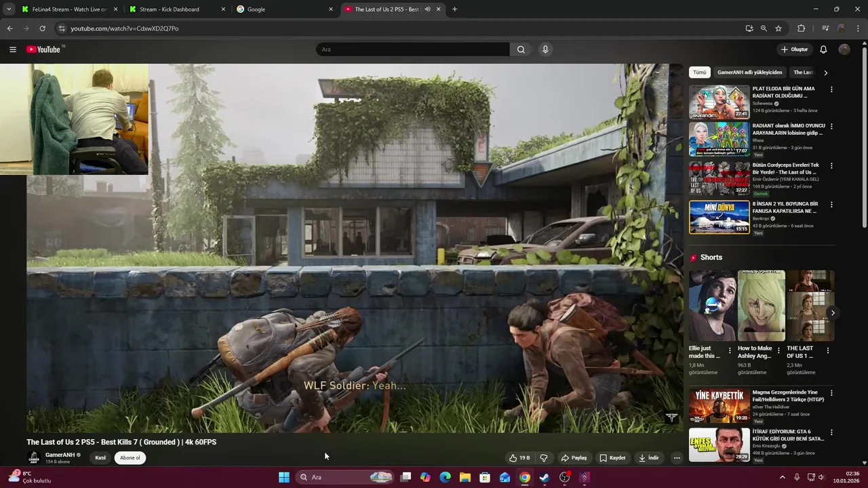Screen dimensions: 868x488
Task: Open options for Ellie just made short
Action: point(730,350)
